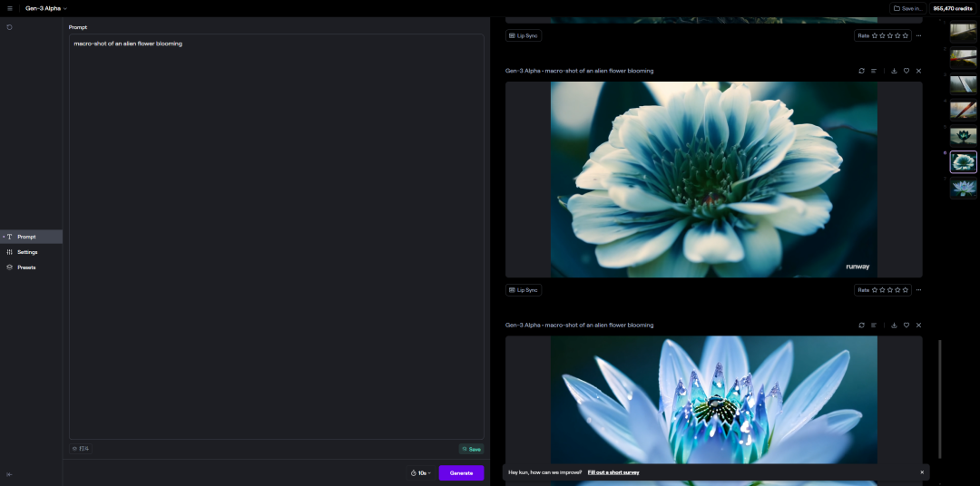Screen dimensions: 980x486
Task: Favorite the white flower video with heart
Action: click(x=906, y=71)
